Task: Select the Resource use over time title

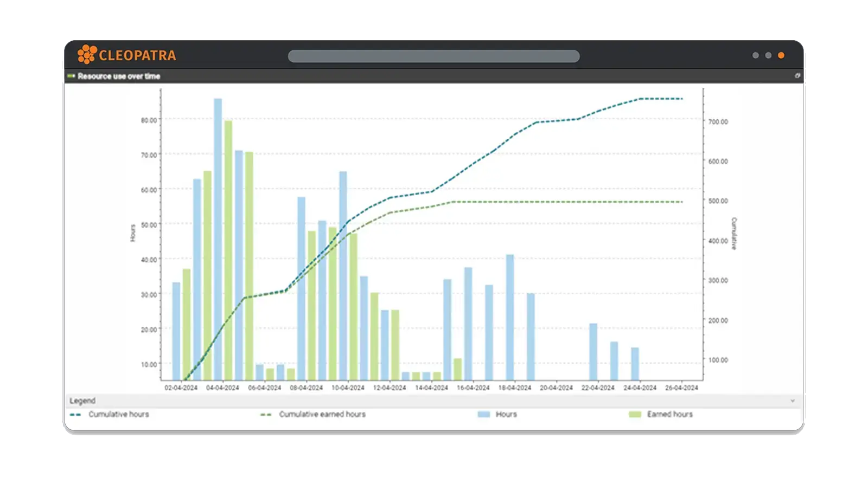Action: [119, 76]
